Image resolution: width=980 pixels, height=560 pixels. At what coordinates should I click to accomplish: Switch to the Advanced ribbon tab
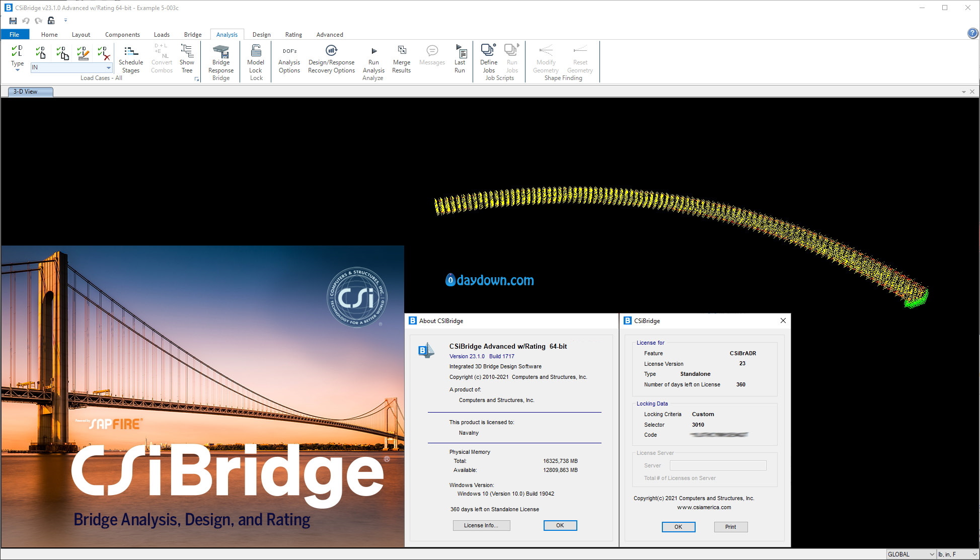point(330,34)
